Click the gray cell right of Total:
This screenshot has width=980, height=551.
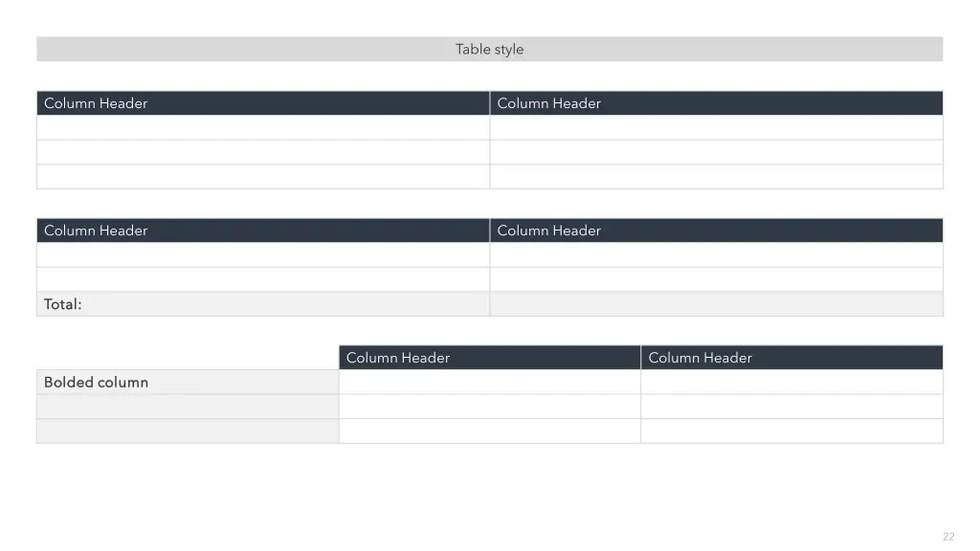pos(716,304)
